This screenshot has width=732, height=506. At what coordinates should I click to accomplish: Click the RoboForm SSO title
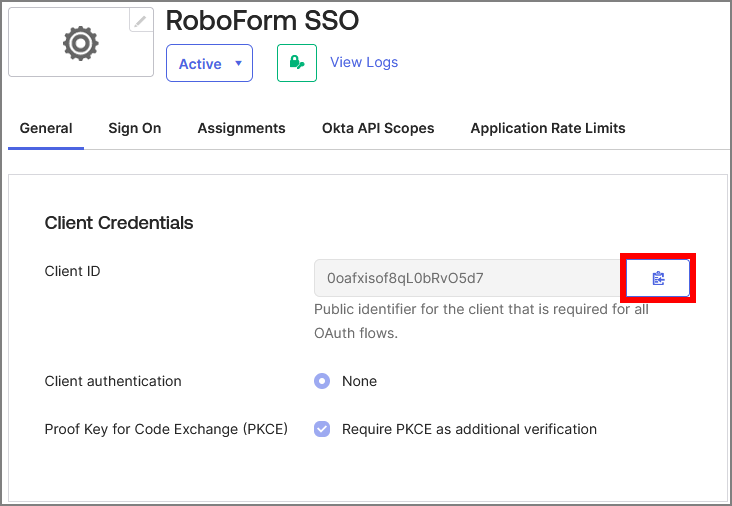click(x=262, y=20)
